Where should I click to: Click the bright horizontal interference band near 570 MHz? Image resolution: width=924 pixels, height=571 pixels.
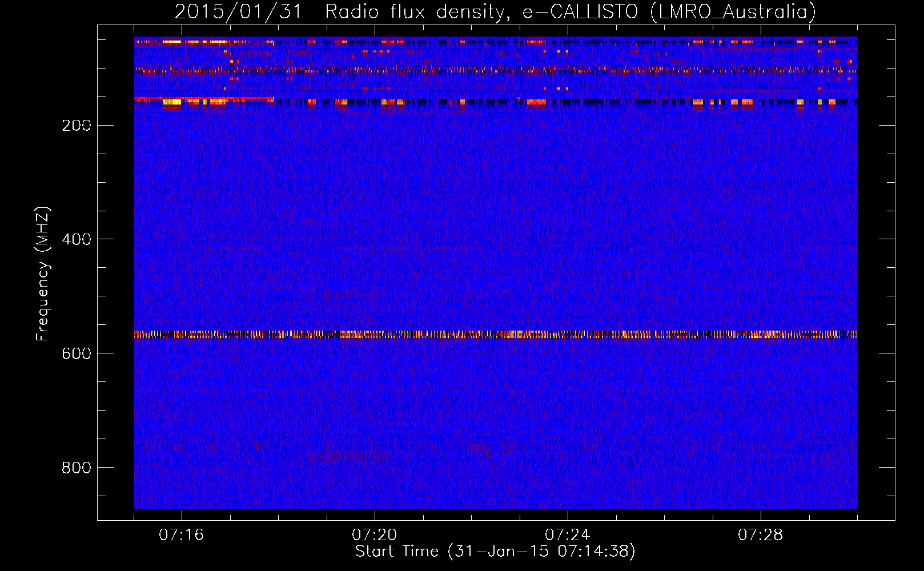click(496, 335)
